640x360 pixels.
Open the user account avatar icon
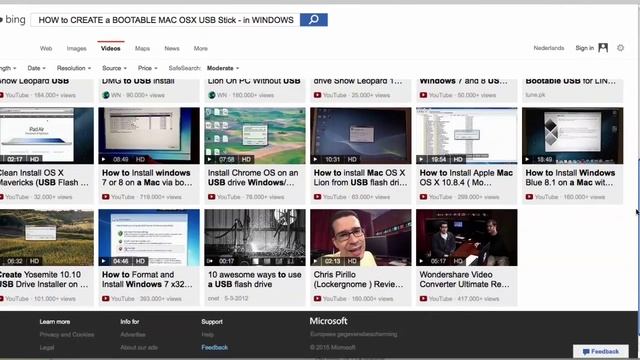click(x=603, y=48)
